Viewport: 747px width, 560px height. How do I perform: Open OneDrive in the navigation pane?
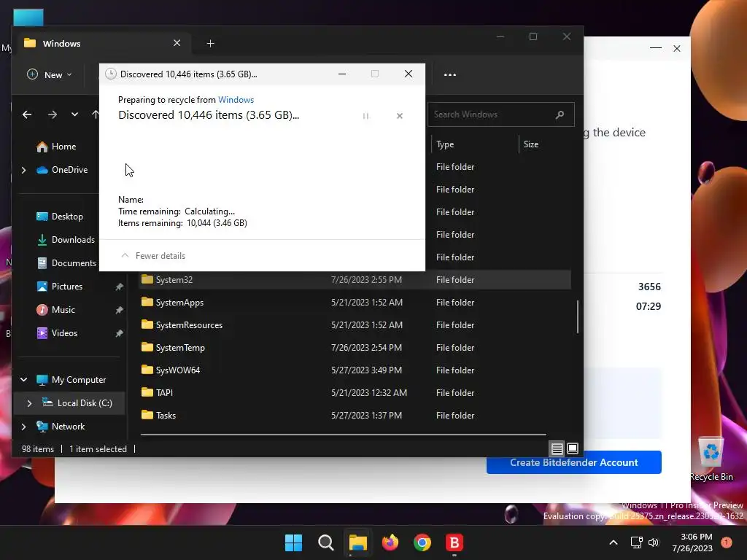tap(63, 169)
